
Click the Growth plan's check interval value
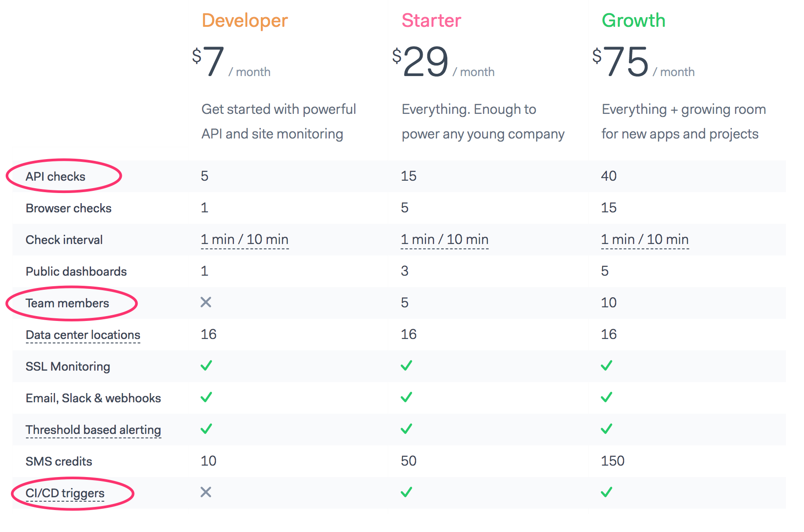point(645,240)
